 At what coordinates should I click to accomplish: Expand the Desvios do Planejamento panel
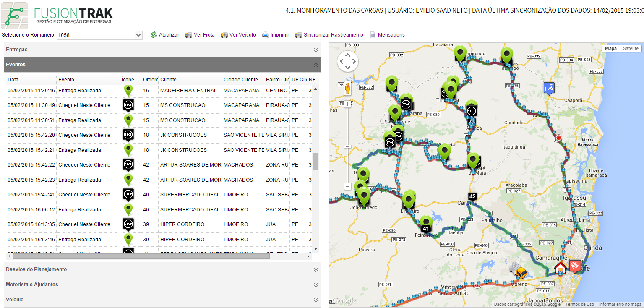coord(162,269)
